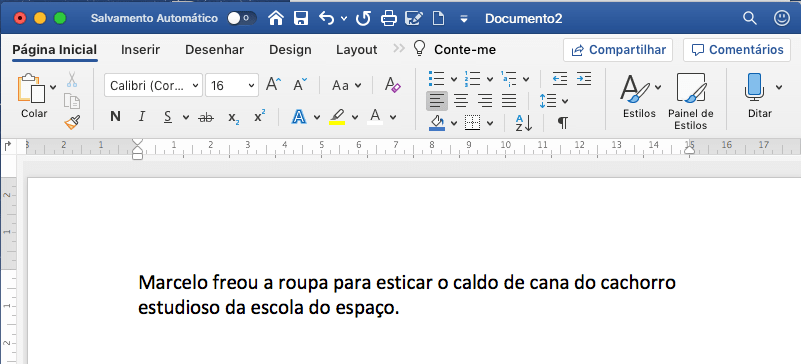Paste with the Colar clipboard icon
The height and width of the screenshot is (364, 801).
click(x=32, y=88)
